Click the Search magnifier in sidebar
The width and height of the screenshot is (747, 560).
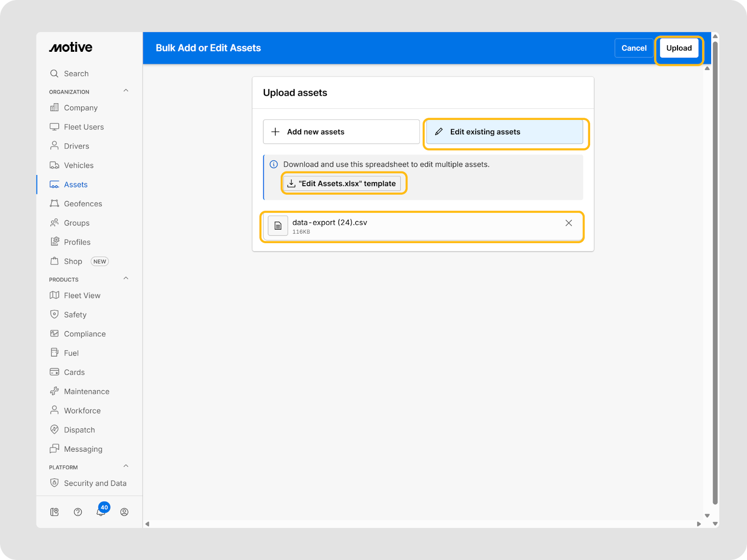(55, 74)
